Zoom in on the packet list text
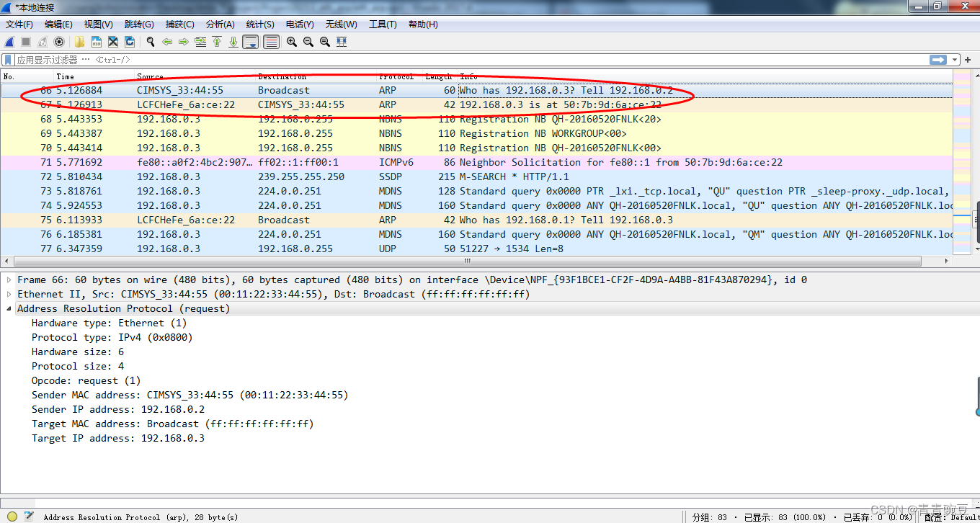Viewport: 980px width, 523px height. (292, 42)
